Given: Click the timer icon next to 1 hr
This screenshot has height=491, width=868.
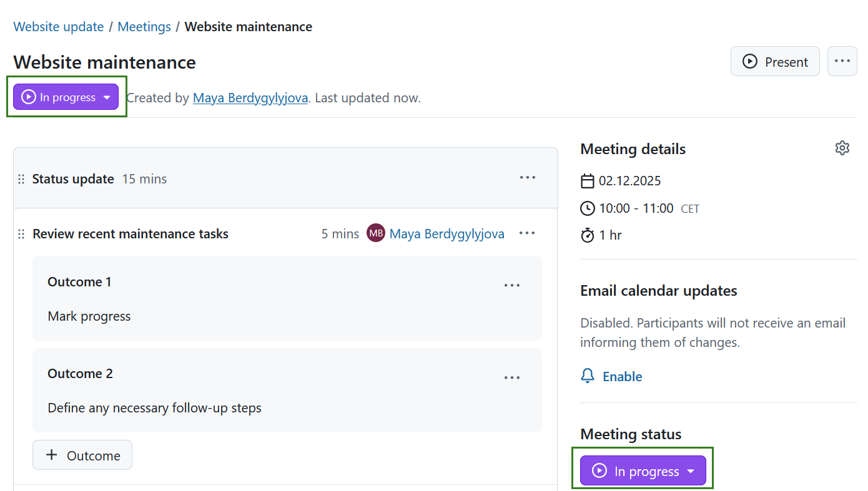Looking at the screenshot, I should coord(588,235).
